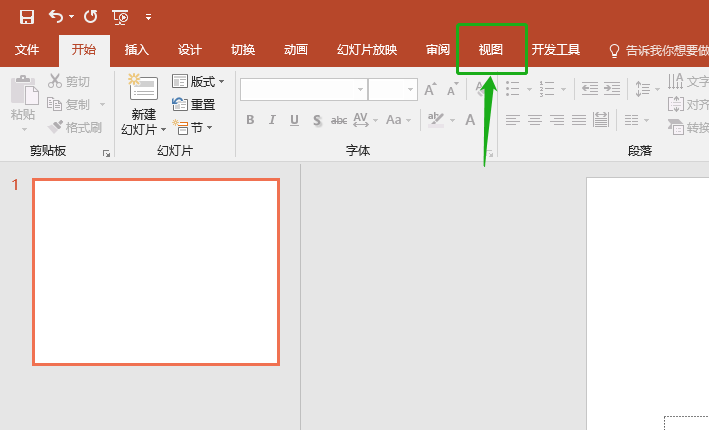709x430 pixels.
Task: Expand the 粘贴 options arrow
Action: (x=24, y=129)
